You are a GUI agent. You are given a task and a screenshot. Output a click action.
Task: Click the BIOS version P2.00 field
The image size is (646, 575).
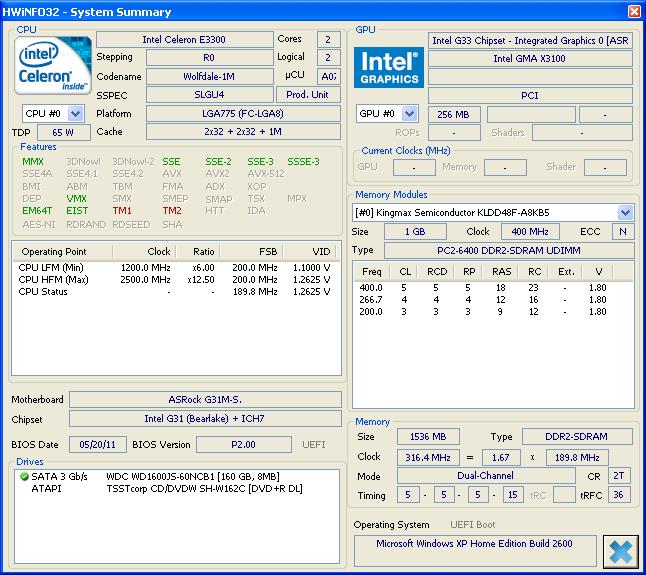[x=243, y=445]
